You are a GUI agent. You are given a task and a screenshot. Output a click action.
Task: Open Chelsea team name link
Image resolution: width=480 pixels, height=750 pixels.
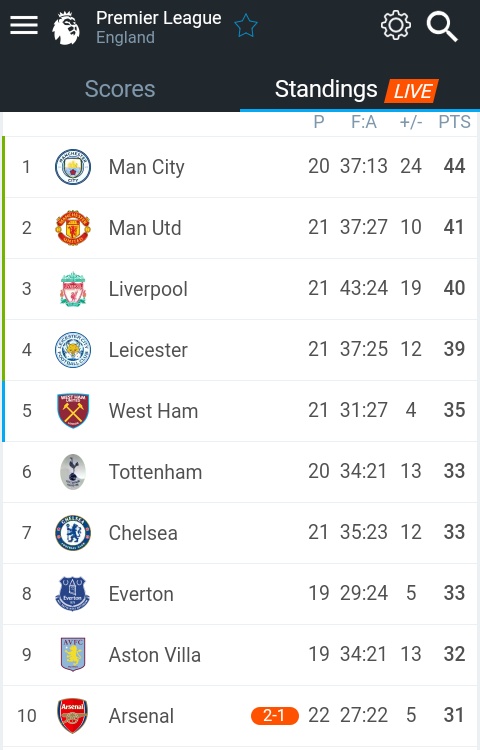click(x=143, y=533)
